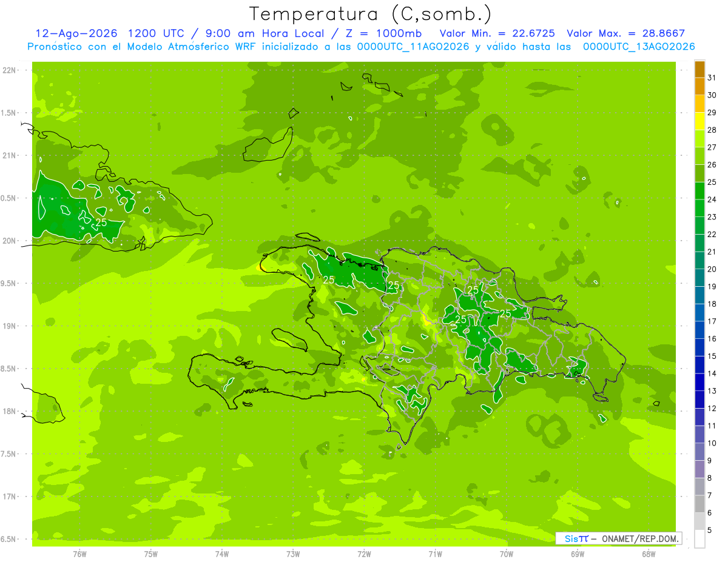Select '0000UTC_13AGO2026' valid-until time text
The height and width of the screenshot is (562, 728).
[639, 47]
